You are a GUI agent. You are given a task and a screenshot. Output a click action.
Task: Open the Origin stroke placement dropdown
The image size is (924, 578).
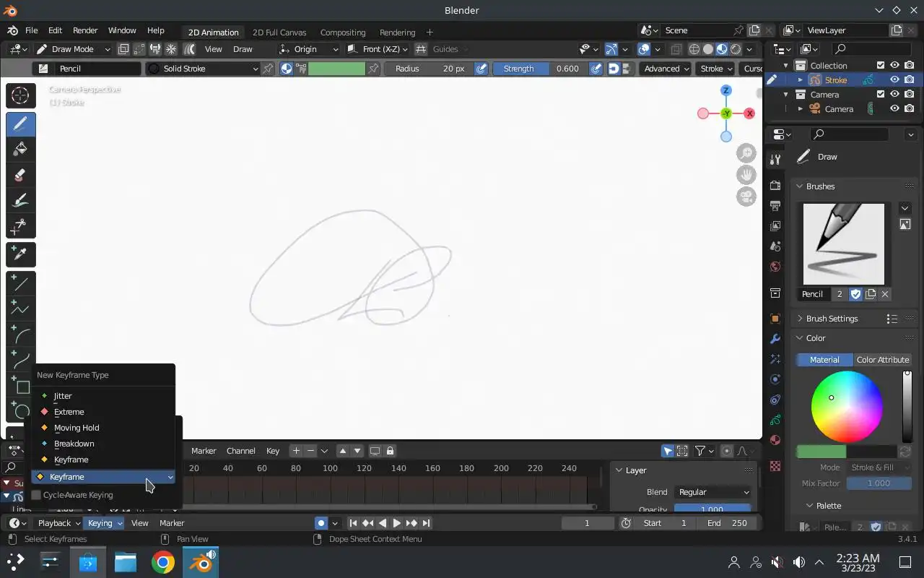pos(308,49)
